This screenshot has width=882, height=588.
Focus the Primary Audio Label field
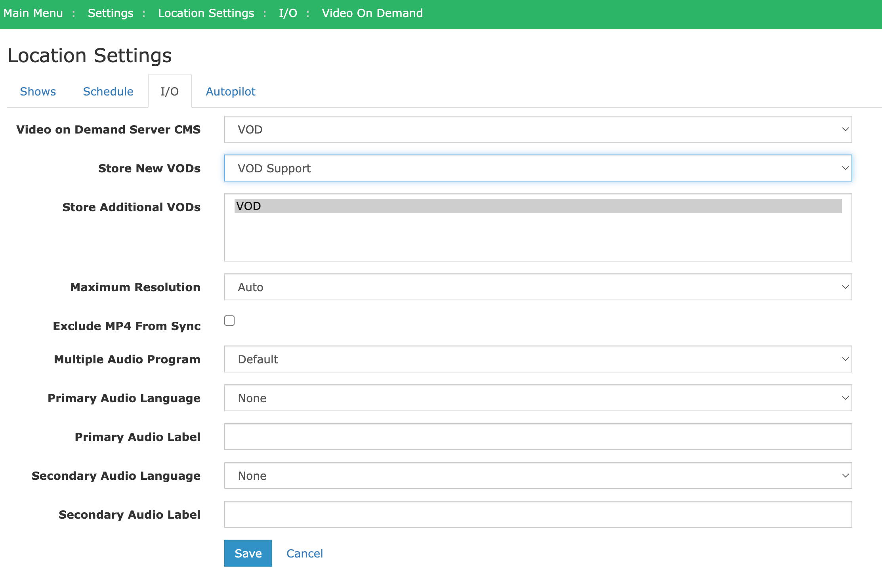tap(538, 437)
